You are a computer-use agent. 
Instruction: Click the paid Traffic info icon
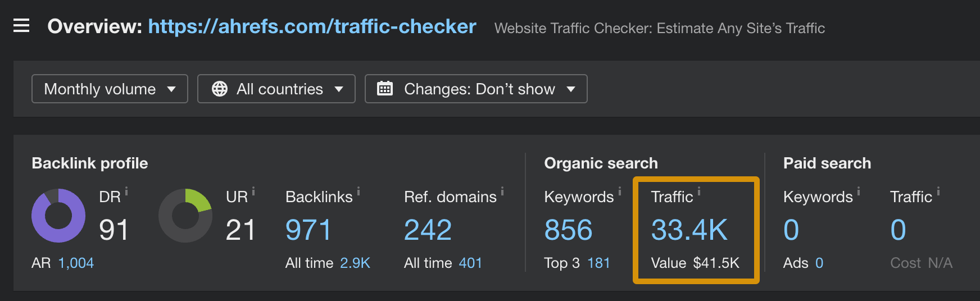(938, 191)
